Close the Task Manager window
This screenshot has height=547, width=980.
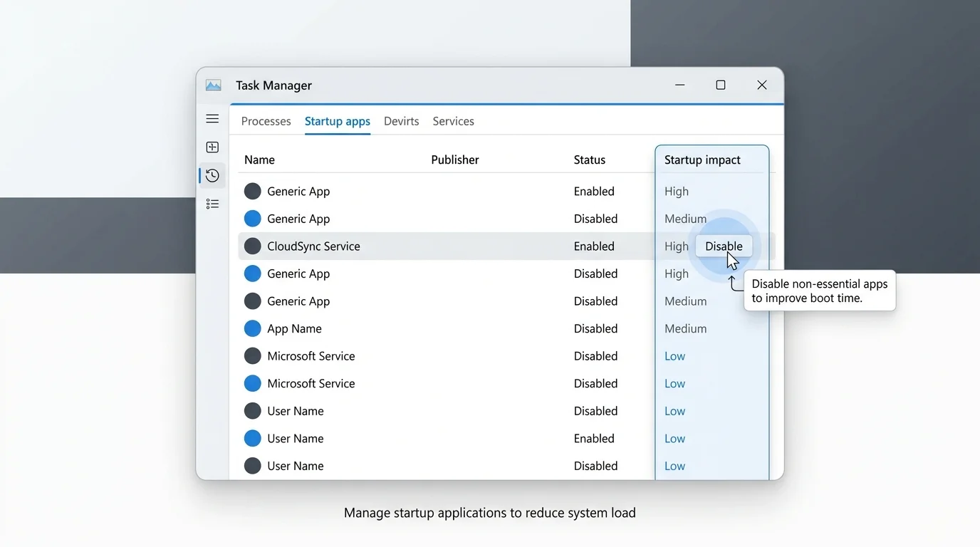coord(762,85)
